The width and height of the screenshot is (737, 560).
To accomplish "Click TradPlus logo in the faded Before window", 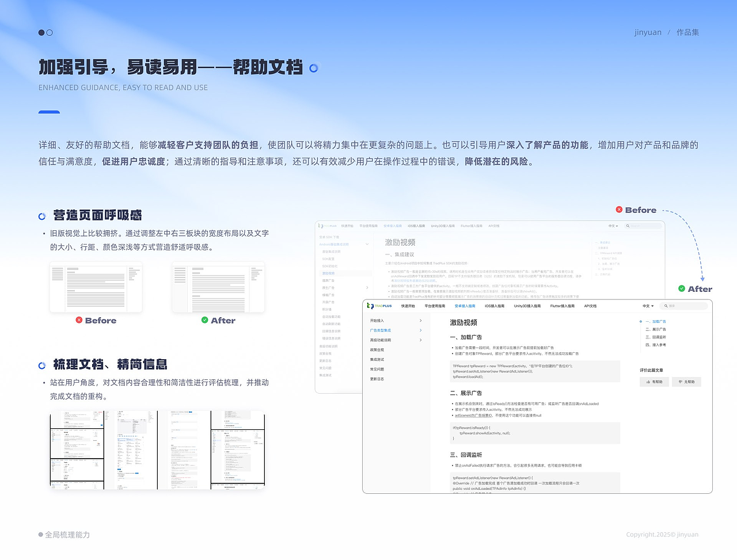I will (x=328, y=226).
